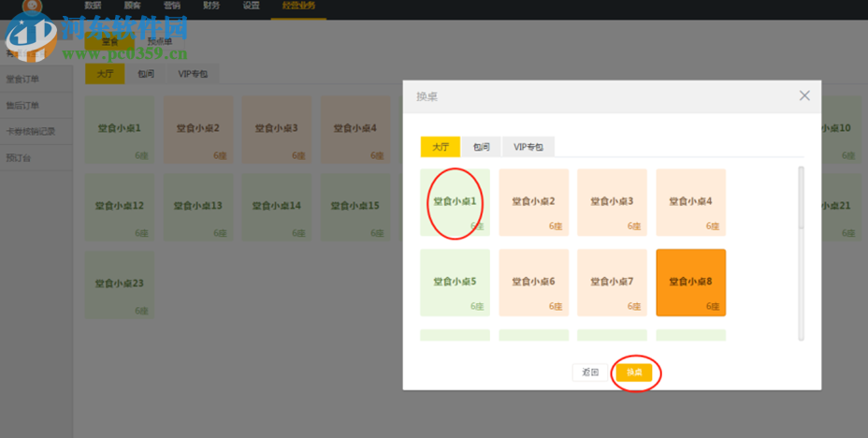Screen dimensions: 868x438
Task: Click 堂食小桌4 on the background page
Action: point(355,129)
